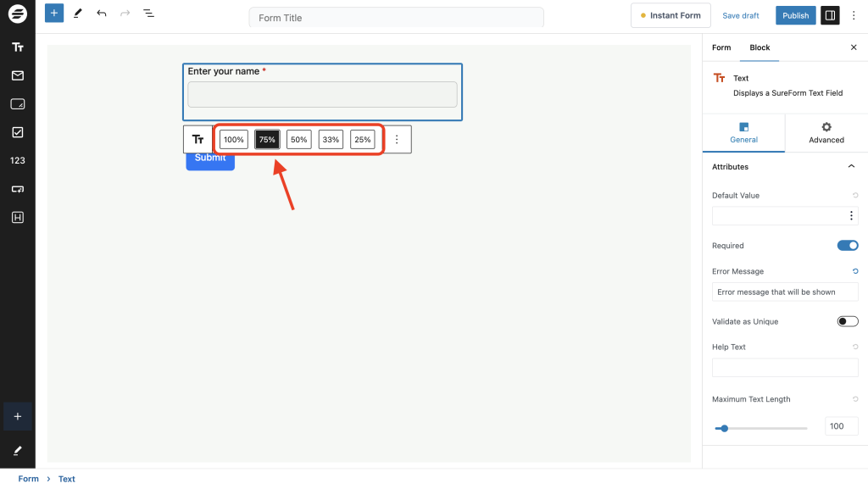Screen dimensions: 868x489
Task: Select the Text field icon in the sidebar
Action: click(x=17, y=47)
